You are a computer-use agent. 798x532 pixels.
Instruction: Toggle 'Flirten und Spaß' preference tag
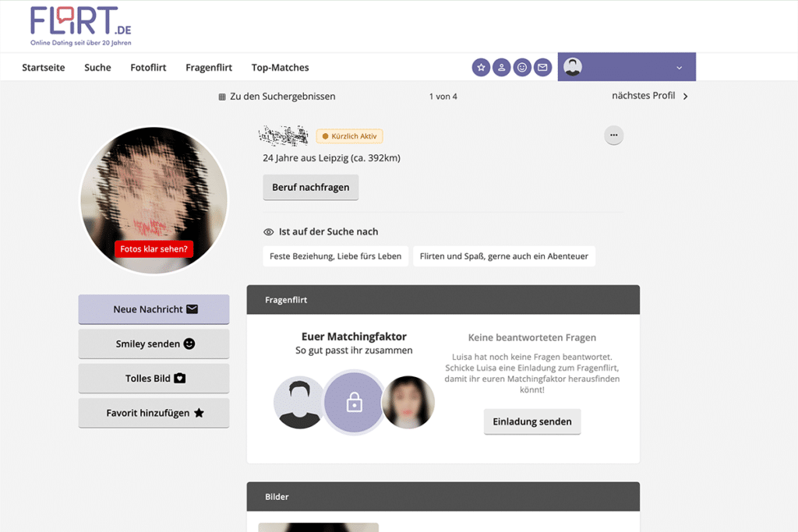pos(503,255)
